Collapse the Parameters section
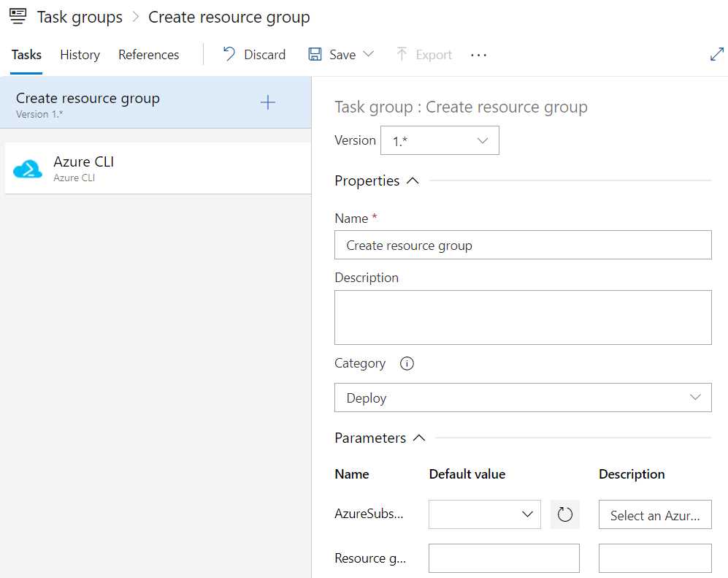The height and width of the screenshot is (578, 728). click(420, 437)
